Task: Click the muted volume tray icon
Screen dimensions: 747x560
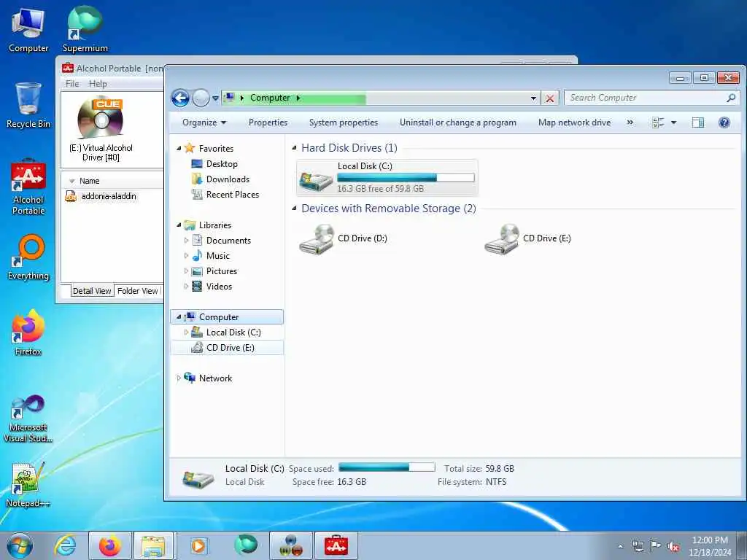Action: point(673,546)
